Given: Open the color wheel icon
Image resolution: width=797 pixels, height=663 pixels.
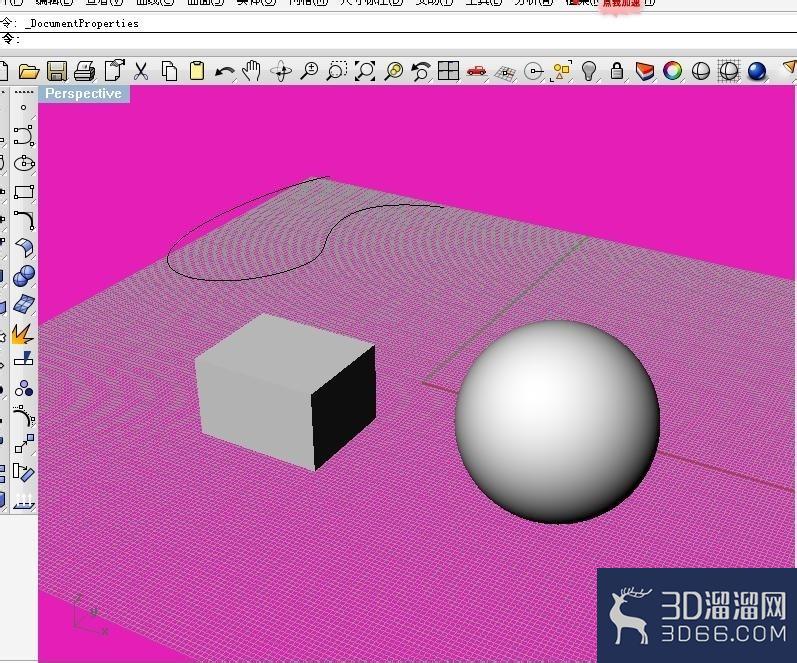Looking at the screenshot, I should 672,71.
